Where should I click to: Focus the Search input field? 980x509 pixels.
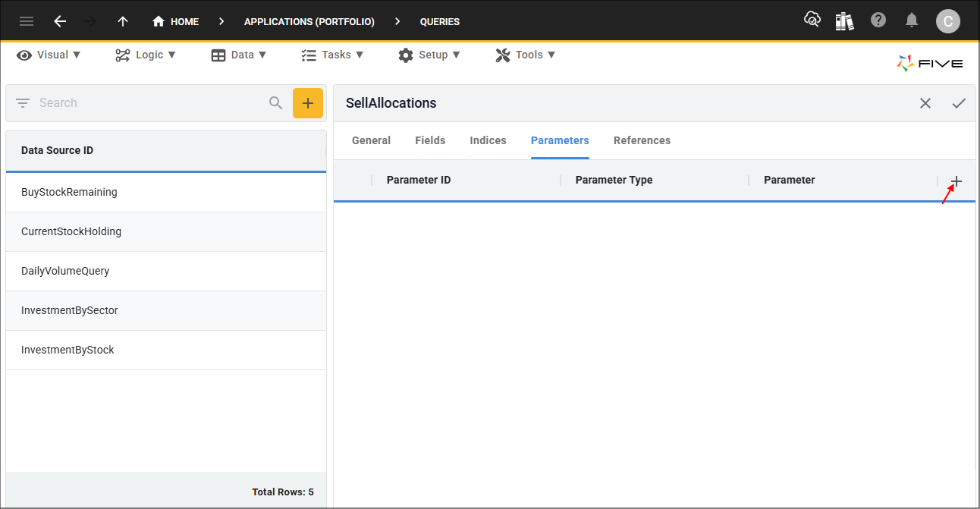pyautogui.click(x=150, y=102)
